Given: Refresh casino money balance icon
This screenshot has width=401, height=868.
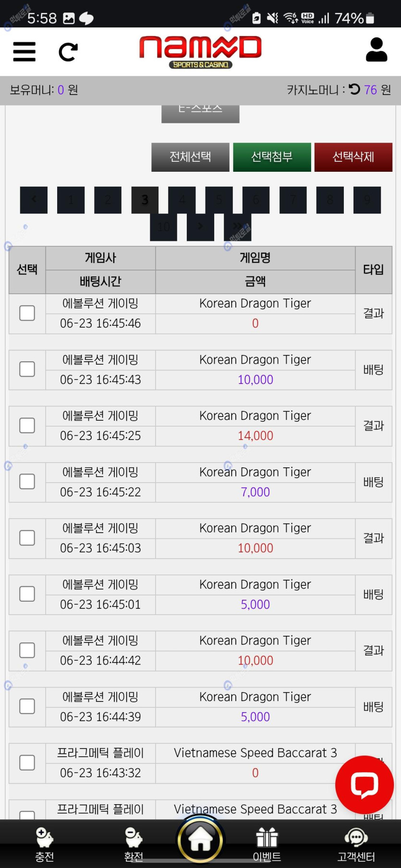Looking at the screenshot, I should [354, 89].
